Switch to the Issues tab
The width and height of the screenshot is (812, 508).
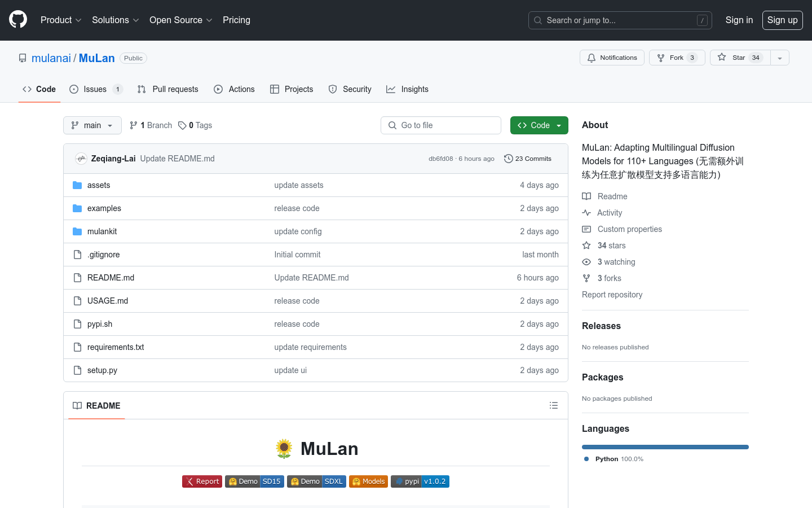pyautogui.click(x=96, y=89)
